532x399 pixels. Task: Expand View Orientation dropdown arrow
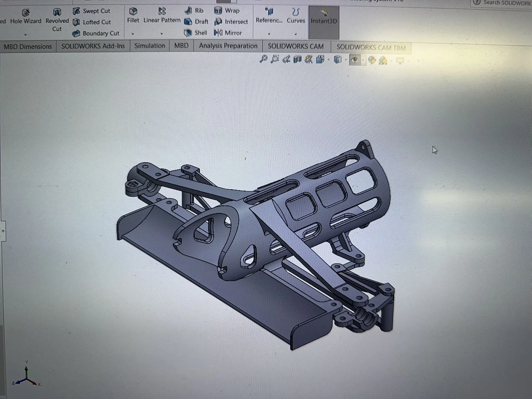328,60
